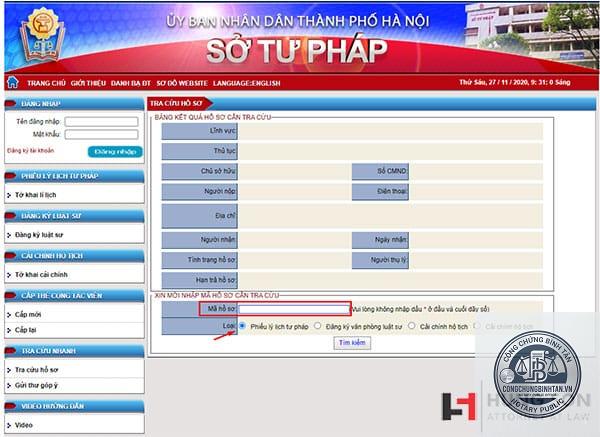Click the Tình trạng hồ sơ label cell
This screenshot has width=600, height=437.
pyautogui.click(x=199, y=260)
